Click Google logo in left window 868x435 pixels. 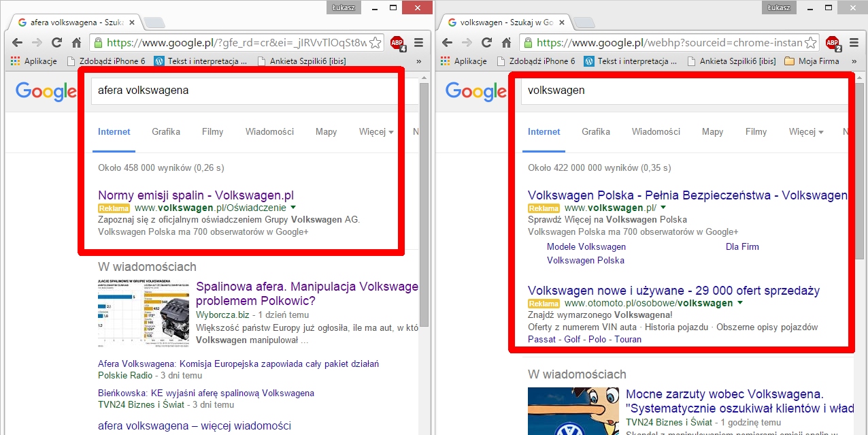(46, 91)
